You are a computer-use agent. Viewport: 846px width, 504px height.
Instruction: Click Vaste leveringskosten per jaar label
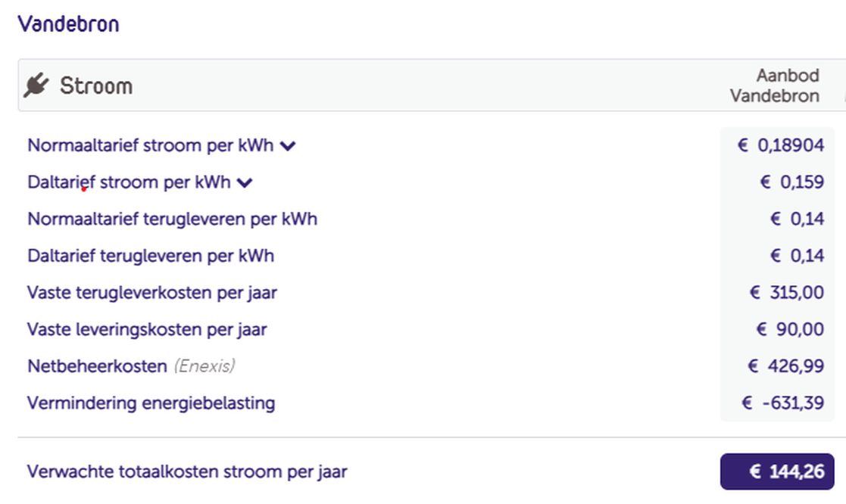147,329
